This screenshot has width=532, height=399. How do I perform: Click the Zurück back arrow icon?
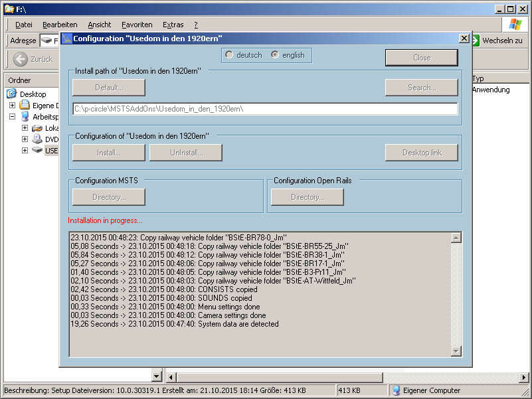click(21, 59)
